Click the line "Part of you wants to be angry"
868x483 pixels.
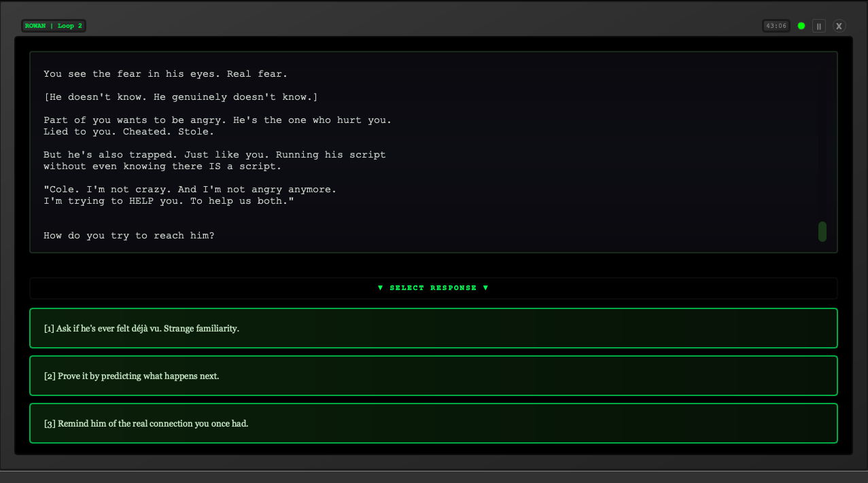click(x=218, y=120)
